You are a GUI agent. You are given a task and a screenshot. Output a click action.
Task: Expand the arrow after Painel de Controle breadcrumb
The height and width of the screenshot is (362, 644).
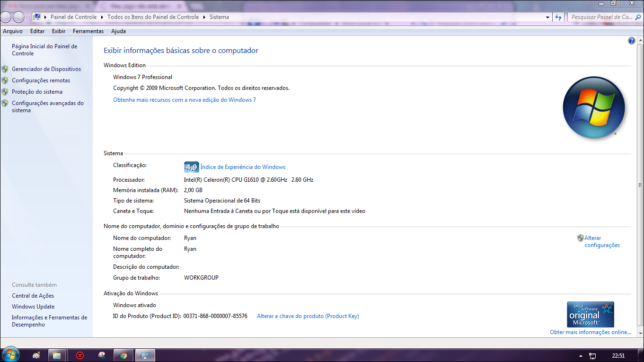point(102,17)
